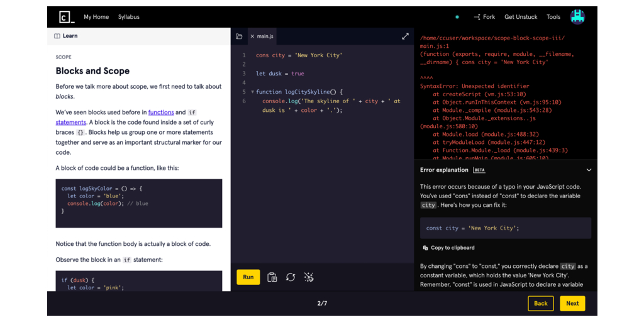644x322 pixels.
Task: Follow the functions link in lesson
Action: pos(161,113)
